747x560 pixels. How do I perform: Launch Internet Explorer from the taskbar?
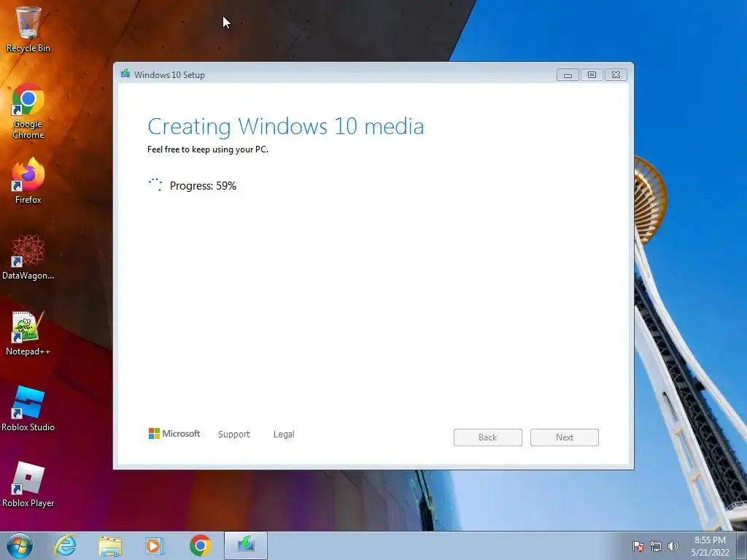(65, 545)
